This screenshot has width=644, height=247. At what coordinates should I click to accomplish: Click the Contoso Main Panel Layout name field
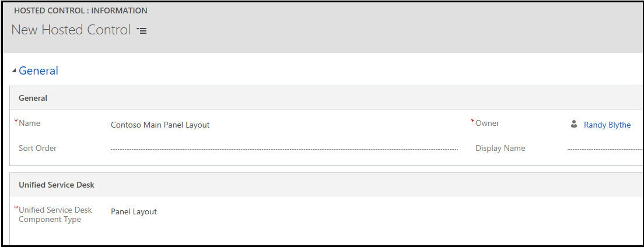[x=284, y=125]
